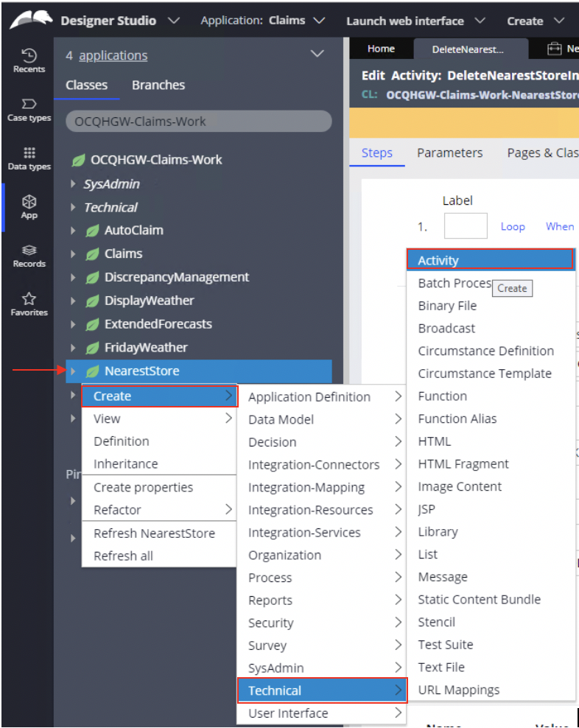Choose Refresh all menu entry
Screen dimensions: 579x728
[159, 556]
